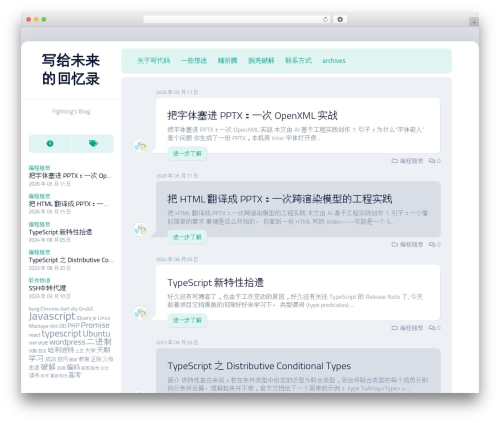This screenshot has height=423, width=500.
Task: Open main post title TypeScript 新特性拾遗
Action: click(216, 283)
